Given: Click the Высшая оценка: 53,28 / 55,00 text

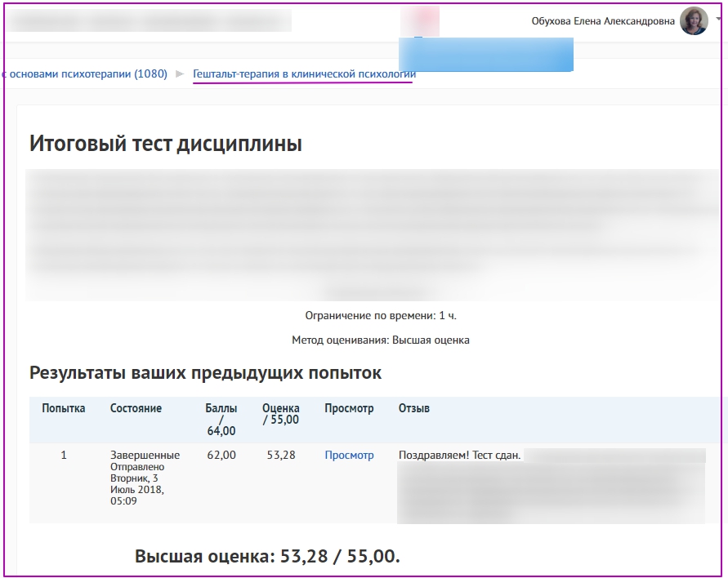Looking at the screenshot, I should click(267, 557).
